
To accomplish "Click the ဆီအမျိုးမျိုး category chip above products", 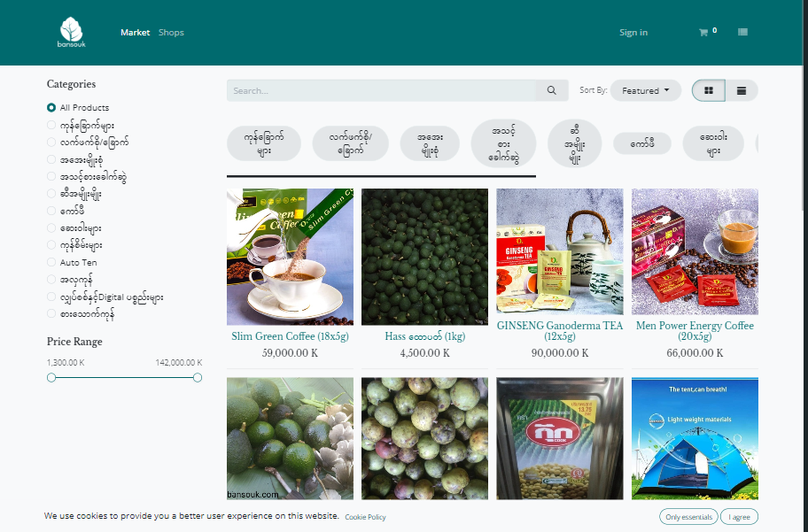I will pos(575,143).
